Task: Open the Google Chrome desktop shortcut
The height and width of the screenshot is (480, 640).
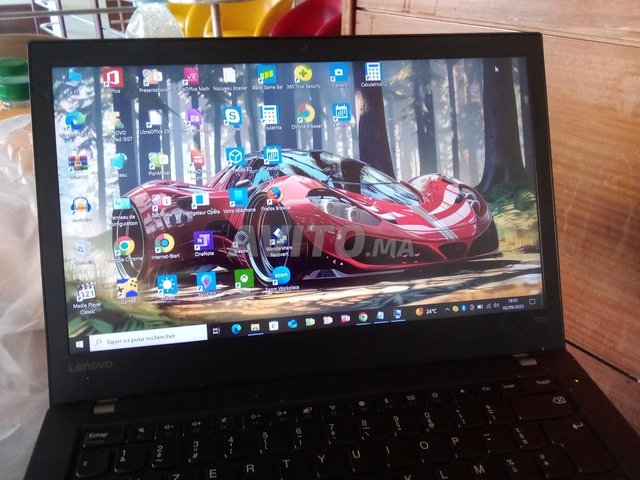Action: [x=124, y=249]
